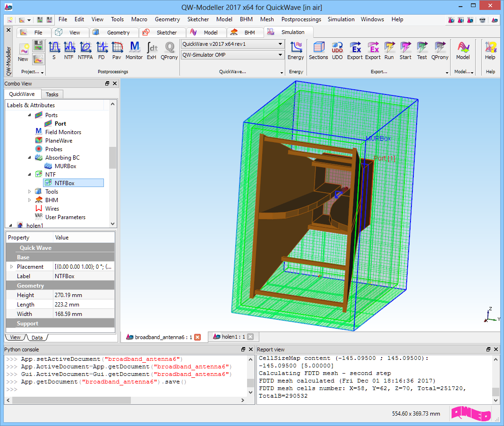Click QProny in the Postprocessings group
Screen dimensions: 504x426
tap(169, 51)
